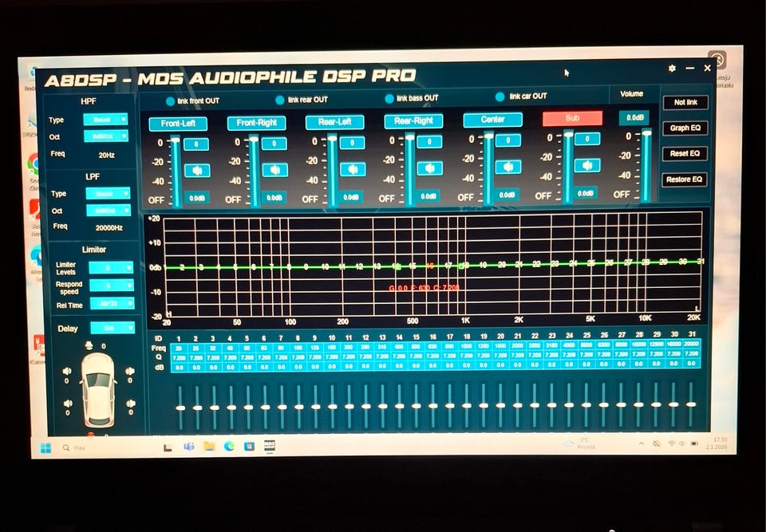
Task: Expand the Rel Time dropdown
Action: [113, 304]
